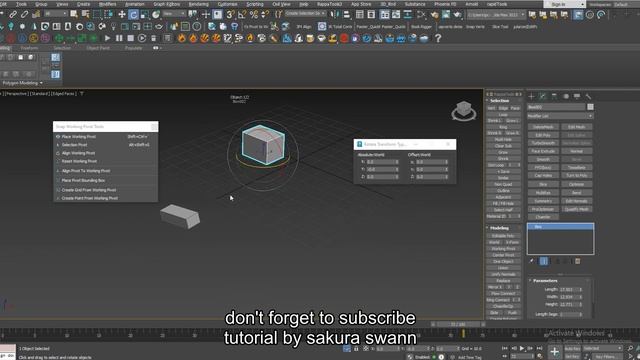640x360 pixels.
Task: Click the object color swatch beside name field
Action: click(x=590, y=107)
